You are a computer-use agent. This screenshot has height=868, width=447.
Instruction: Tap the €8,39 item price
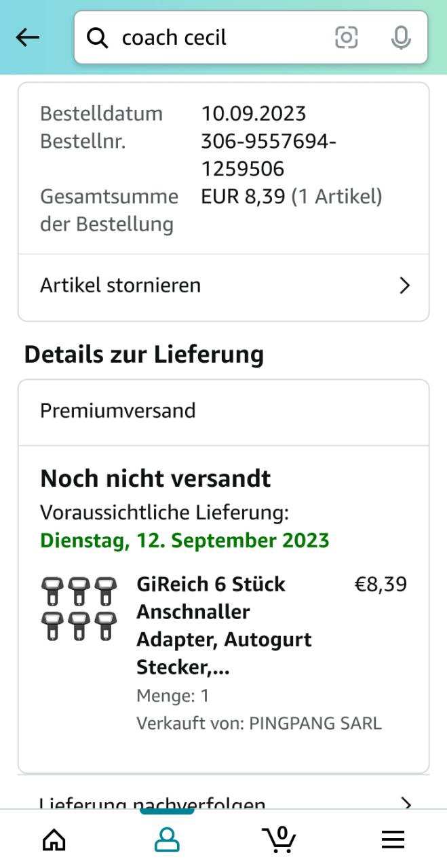[381, 585]
